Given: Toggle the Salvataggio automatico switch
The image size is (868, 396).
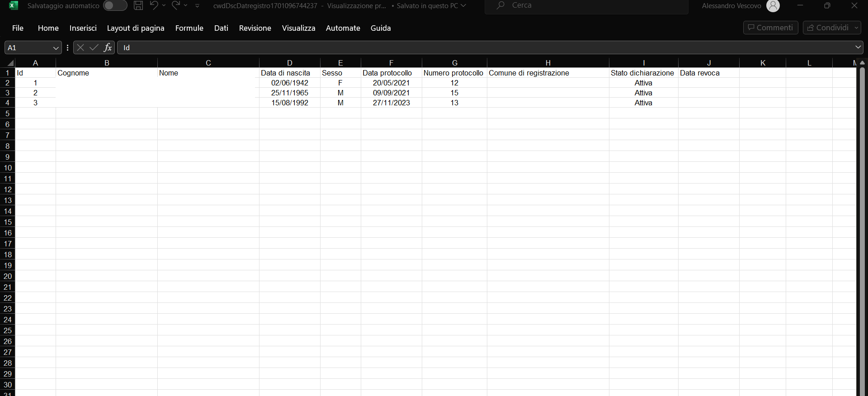Looking at the screenshot, I should click(115, 5).
